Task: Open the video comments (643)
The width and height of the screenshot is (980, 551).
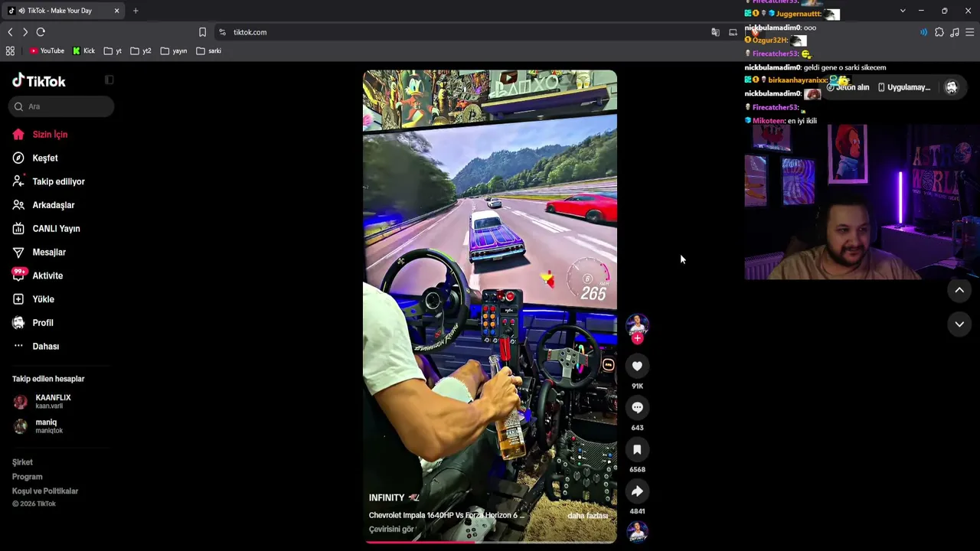Action: [637, 408]
